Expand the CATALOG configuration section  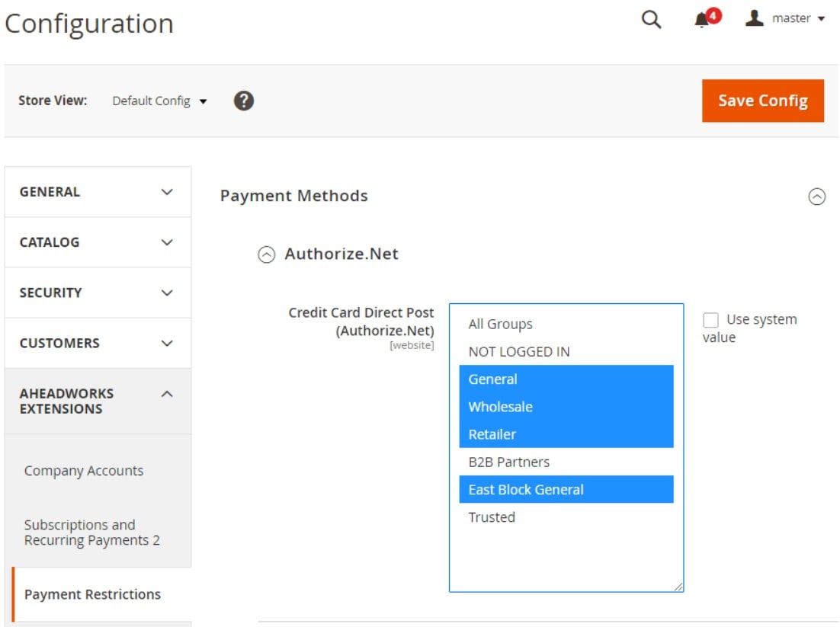[98, 242]
